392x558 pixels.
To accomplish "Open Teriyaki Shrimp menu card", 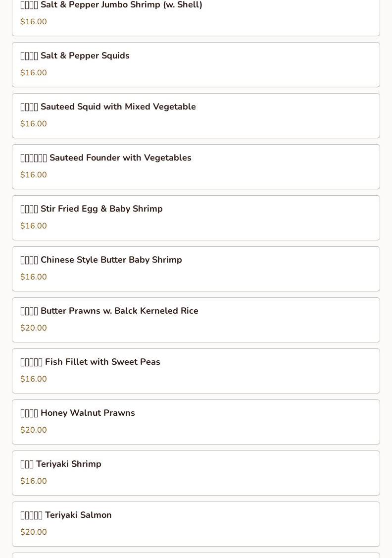I will pos(68,464).
